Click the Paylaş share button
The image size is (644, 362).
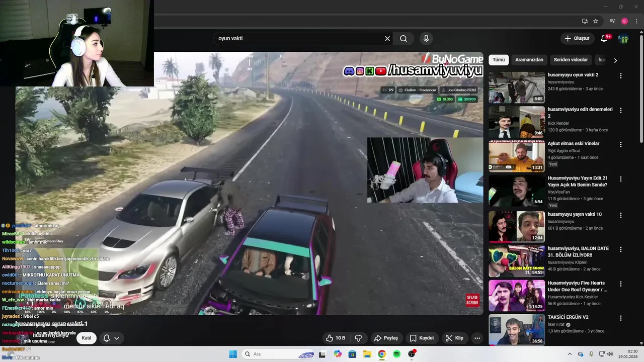click(x=386, y=338)
